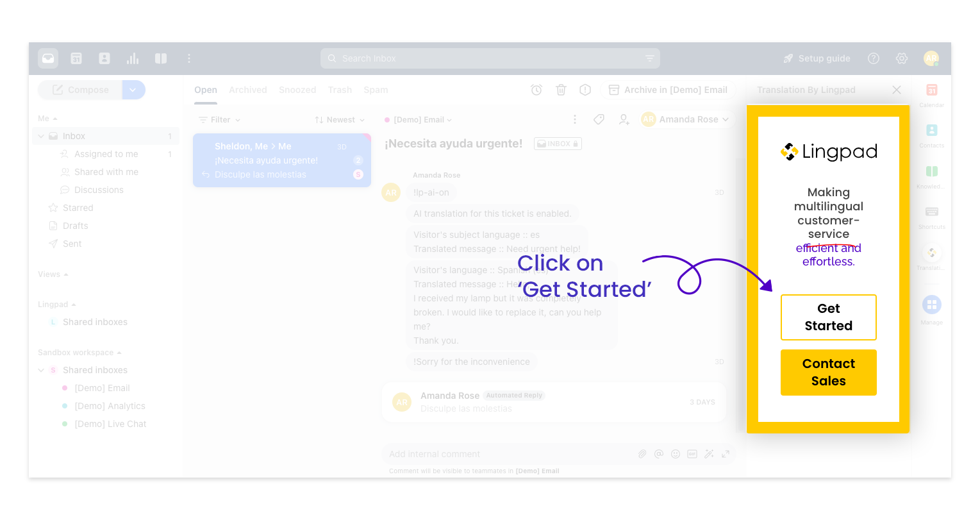This screenshot has width=980, height=520.
Task: Open the ¡Necesita ayuda urgente! conversation
Action: pos(282,160)
